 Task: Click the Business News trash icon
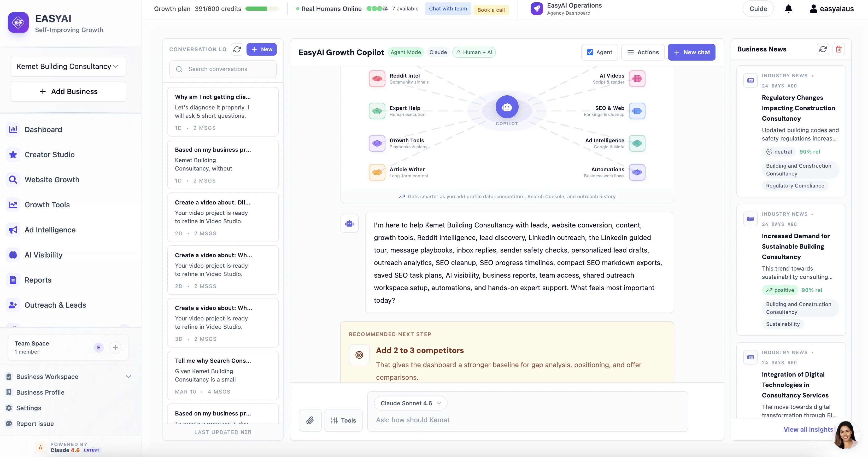[x=839, y=49]
